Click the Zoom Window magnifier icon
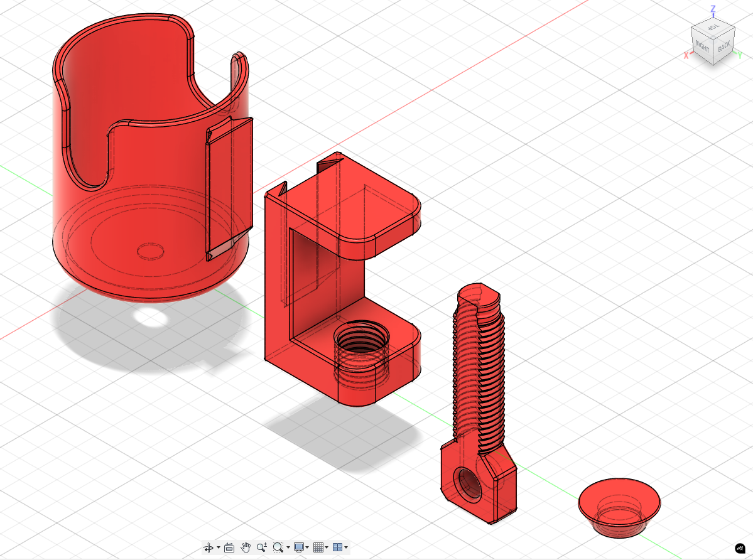This screenshot has width=753, height=560. click(278, 547)
